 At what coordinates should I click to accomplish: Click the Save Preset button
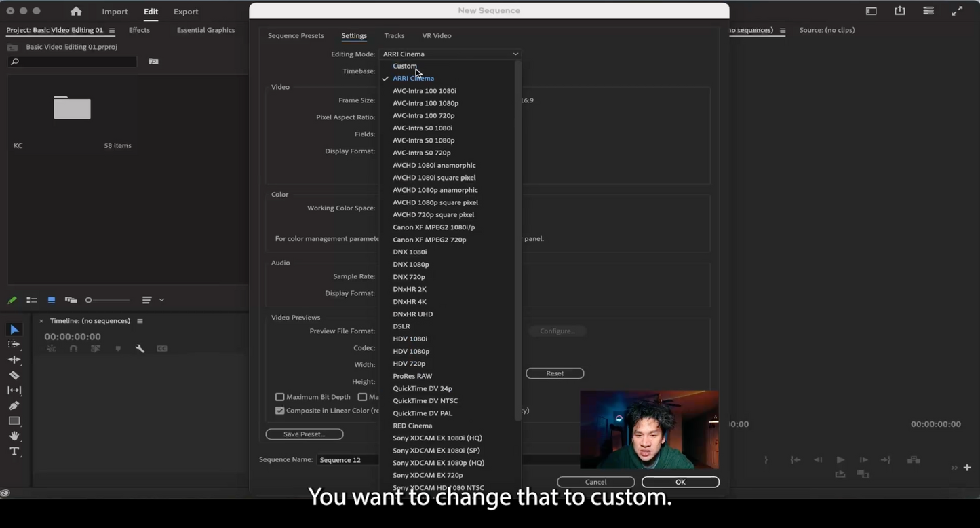304,434
